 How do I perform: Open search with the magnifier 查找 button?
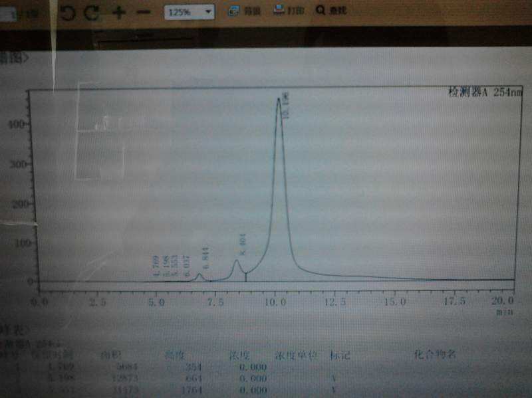pyautogui.click(x=331, y=10)
